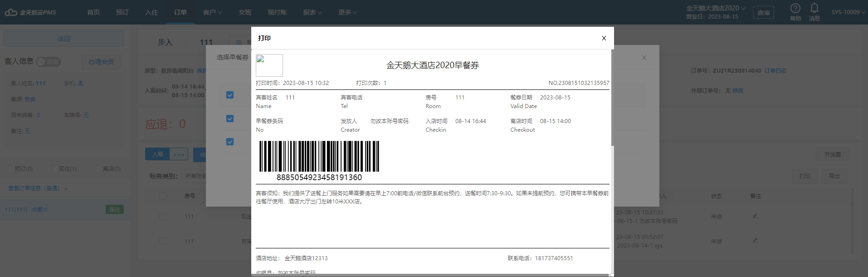Close the 打印 print dialog
This screenshot has width=868, height=277.
point(604,38)
